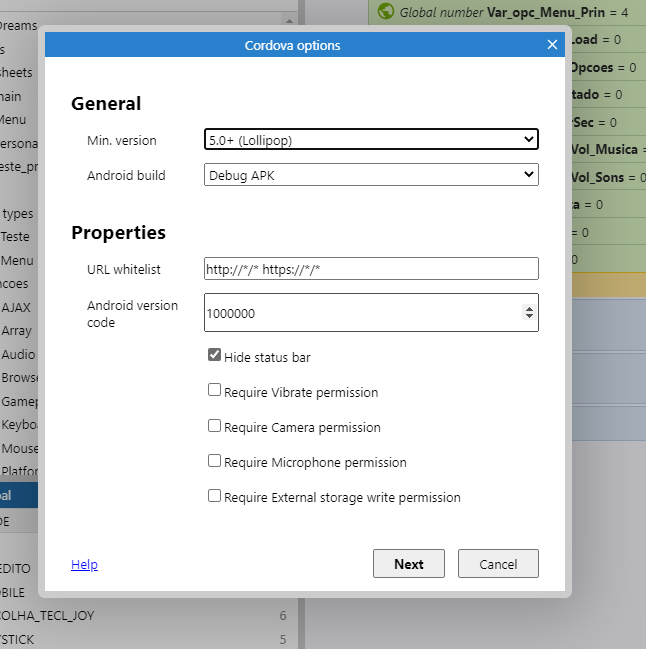Select AJAX in the project list
The width and height of the screenshot is (646, 649).
coord(16,308)
